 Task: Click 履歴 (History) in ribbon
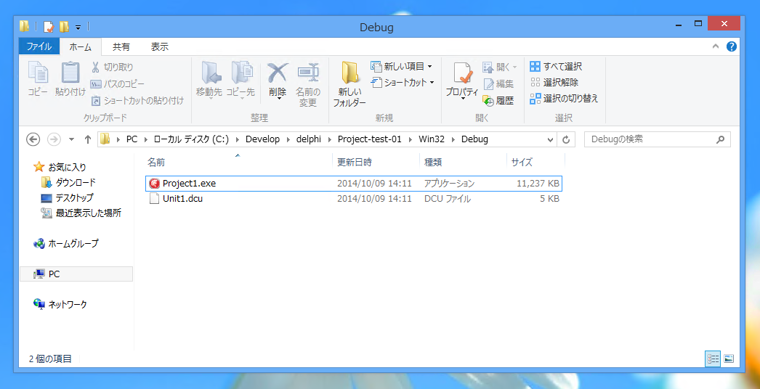click(498, 101)
